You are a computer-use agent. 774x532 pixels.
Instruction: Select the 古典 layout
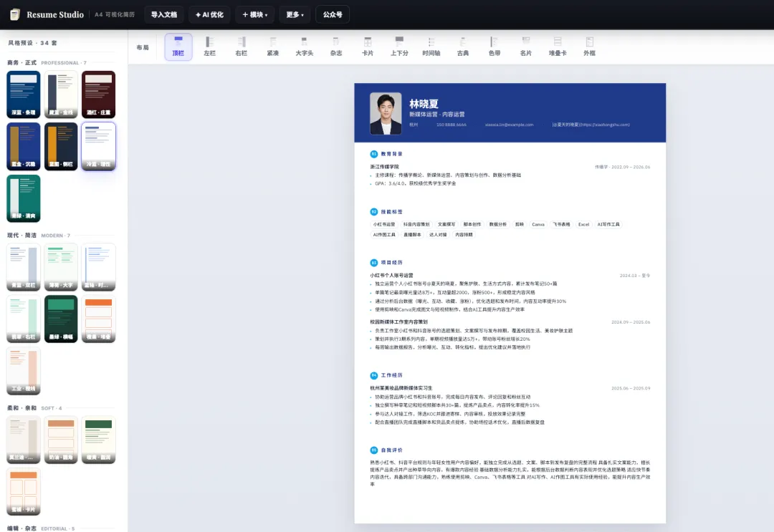463,47
